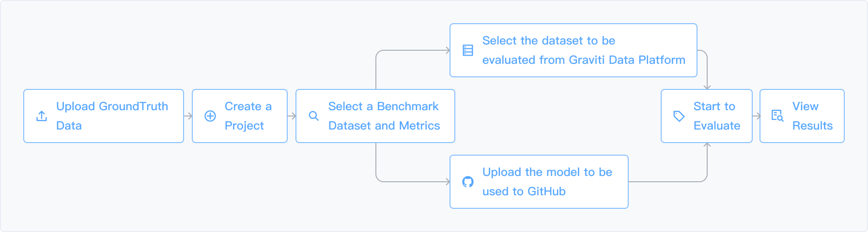Image resolution: width=868 pixels, height=232 pixels.
Task: Click arrow between Create Project and Select Benchmark
Action: click(x=292, y=116)
